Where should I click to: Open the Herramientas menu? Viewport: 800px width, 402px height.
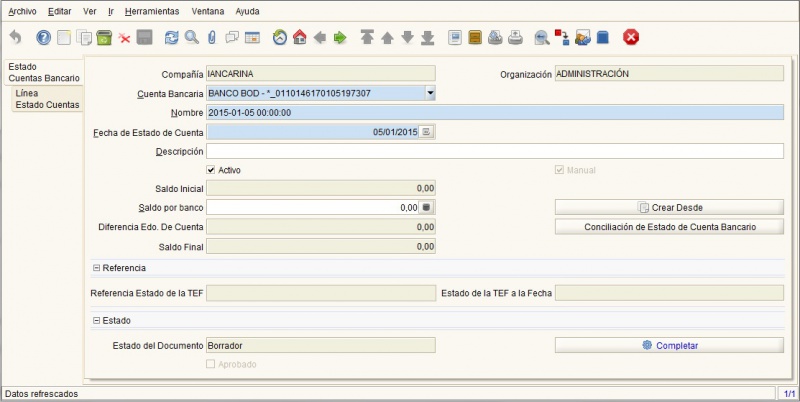pyautogui.click(x=152, y=11)
